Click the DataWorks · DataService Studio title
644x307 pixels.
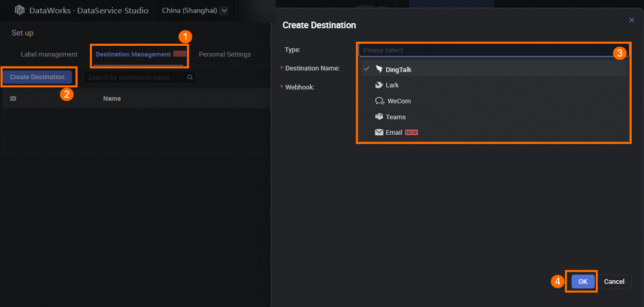[89, 10]
